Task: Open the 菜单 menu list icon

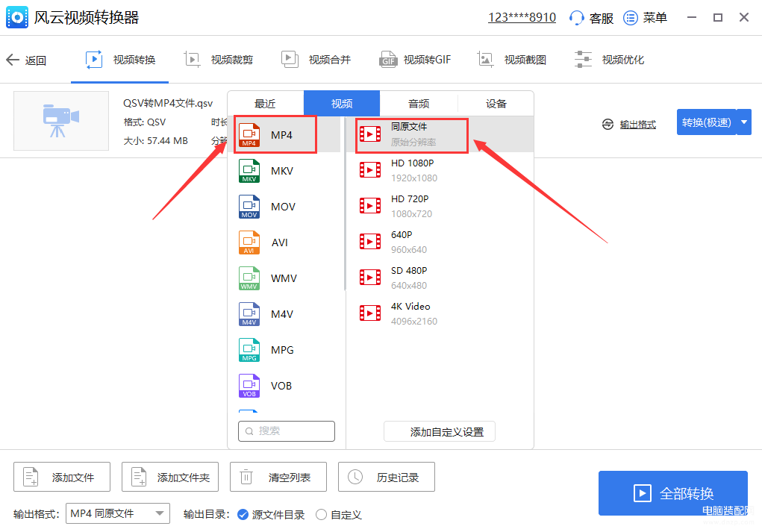Action: [x=631, y=18]
